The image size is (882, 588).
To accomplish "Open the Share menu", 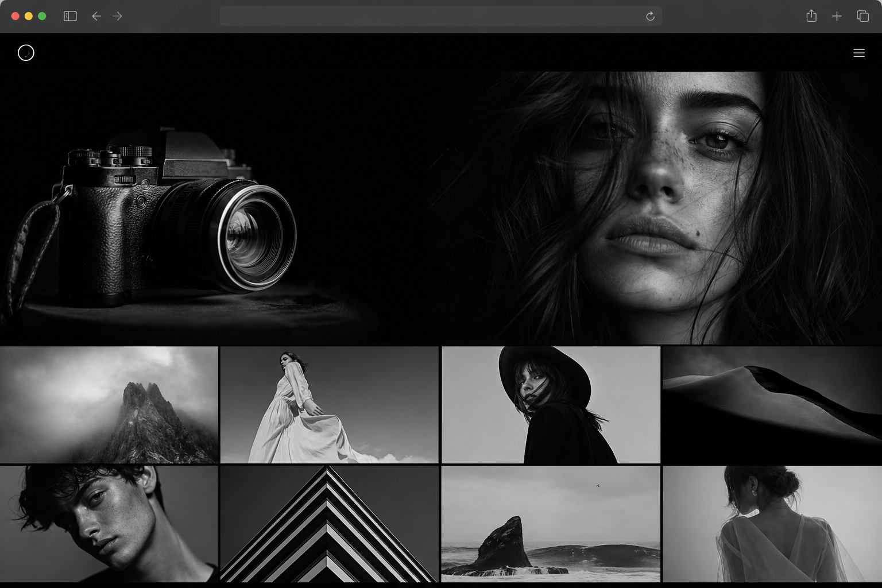I will click(811, 16).
